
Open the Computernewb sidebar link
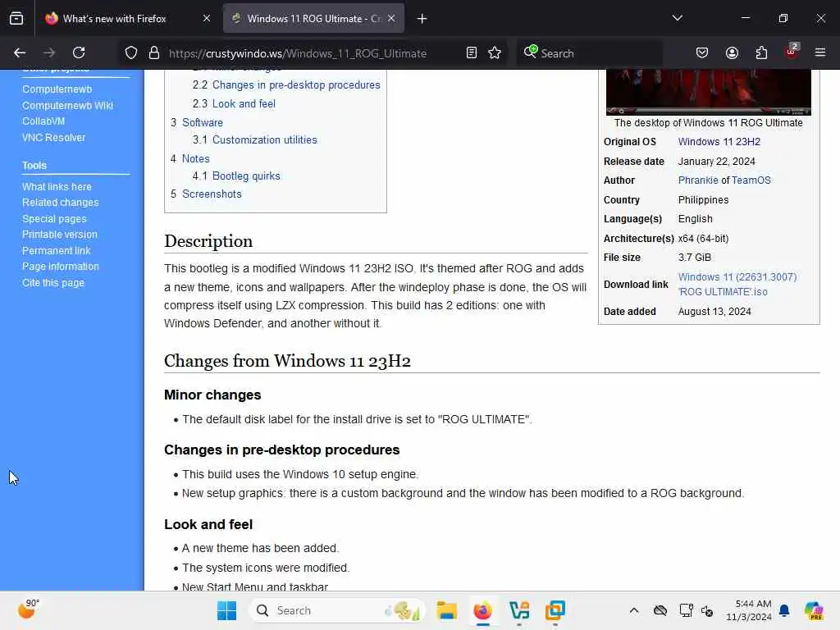(x=57, y=89)
